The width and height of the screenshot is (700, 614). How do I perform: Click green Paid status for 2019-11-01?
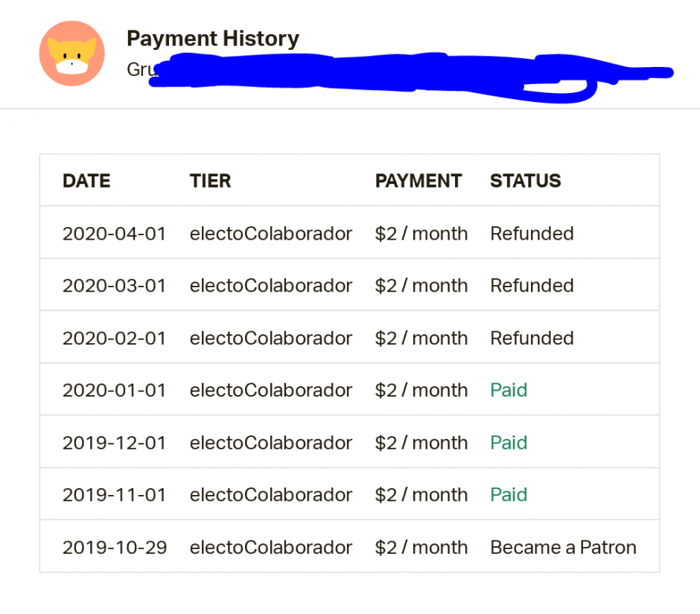509,494
